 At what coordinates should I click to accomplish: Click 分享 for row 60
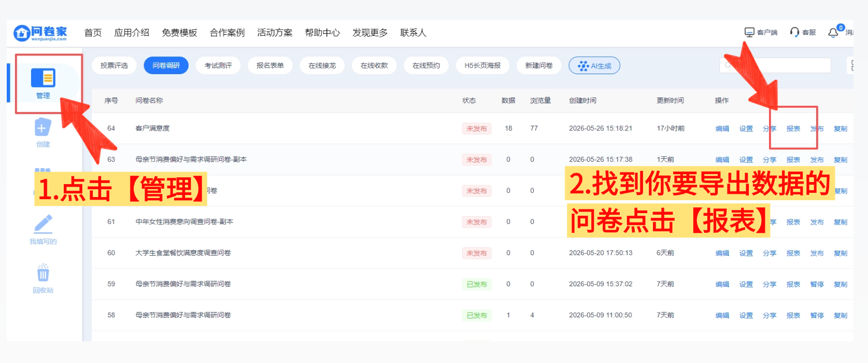tap(770, 253)
